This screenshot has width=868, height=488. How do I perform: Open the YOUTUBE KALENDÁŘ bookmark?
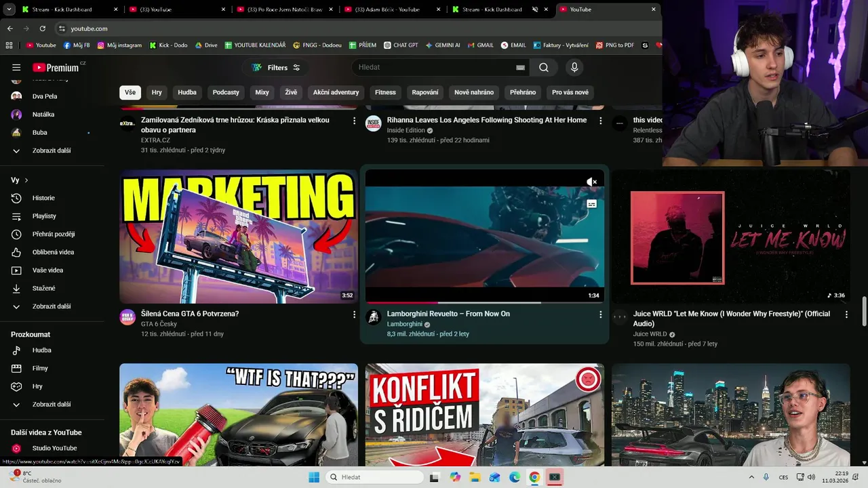click(x=255, y=45)
